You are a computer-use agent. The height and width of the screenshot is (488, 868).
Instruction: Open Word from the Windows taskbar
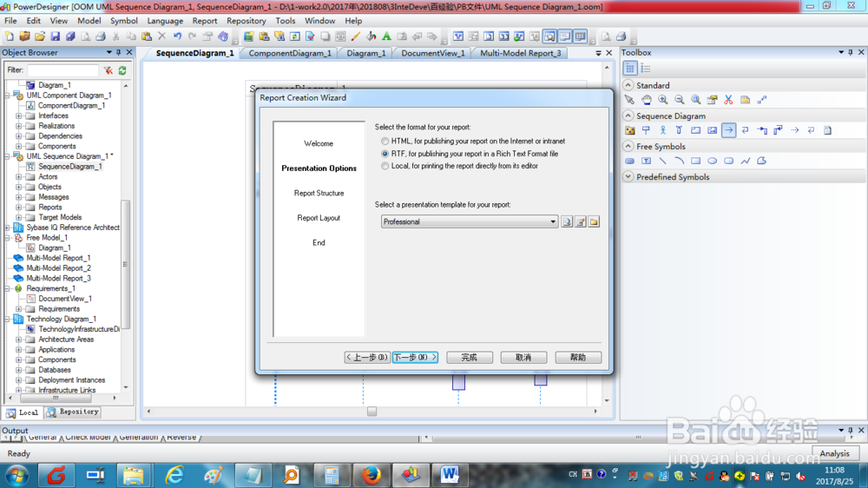click(x=450, y=475)
